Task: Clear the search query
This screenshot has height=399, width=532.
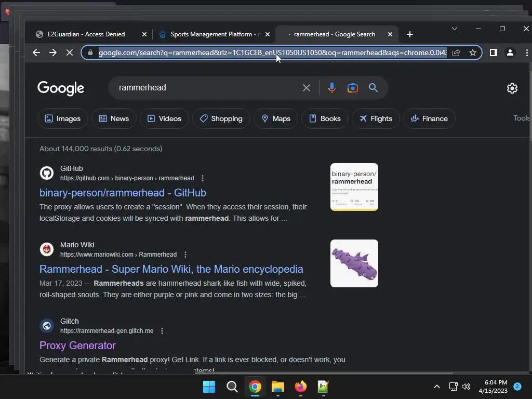Action: pyautogui.click(x=307, y=88)
